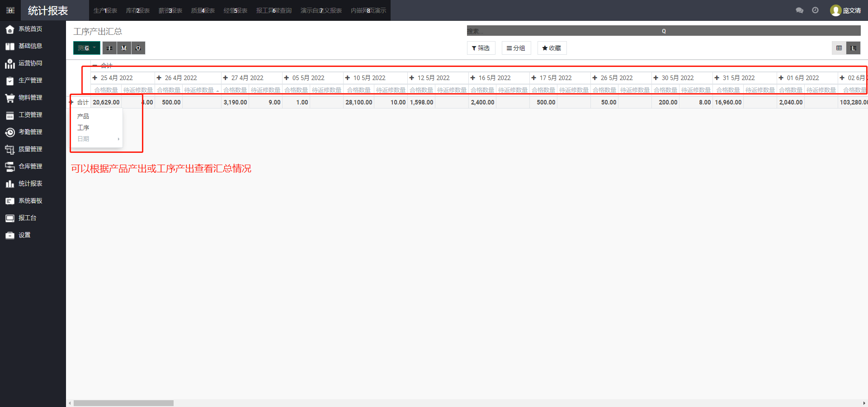The width and height of the screenshot is (868, 407).
Task: Click the 系统看板 dashboard icon
Action: 10,201
